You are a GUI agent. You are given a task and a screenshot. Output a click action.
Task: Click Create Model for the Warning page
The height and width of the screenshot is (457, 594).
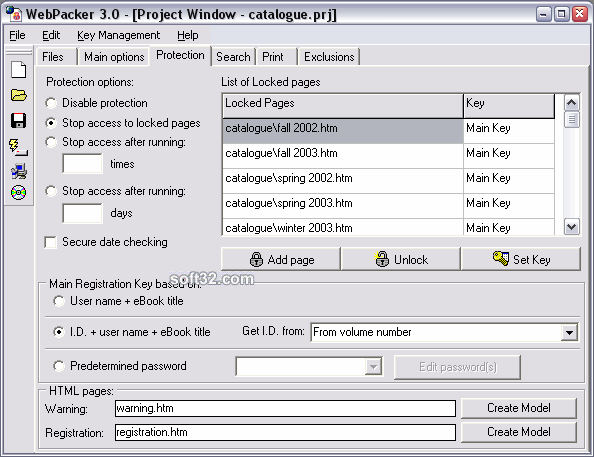pos(519,408)
